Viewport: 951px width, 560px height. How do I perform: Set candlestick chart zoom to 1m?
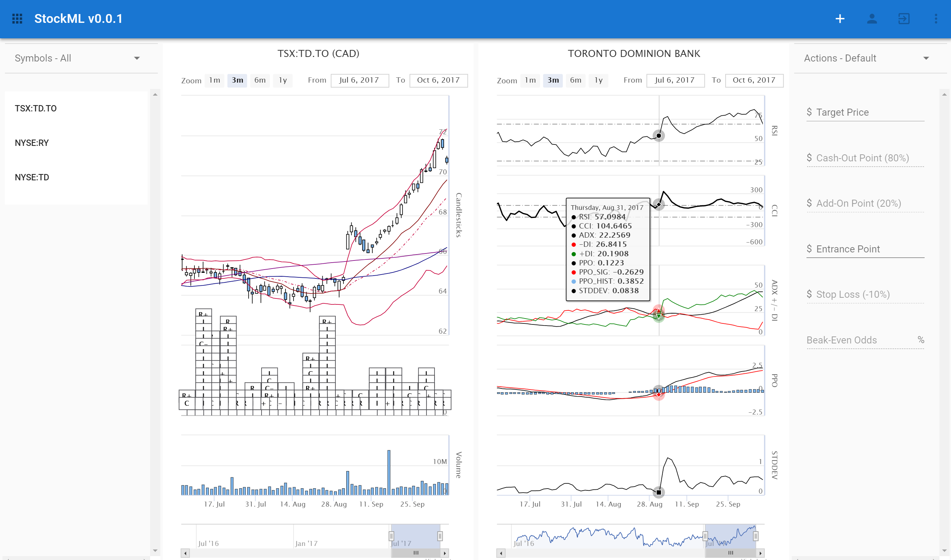(x=214, y=81)
